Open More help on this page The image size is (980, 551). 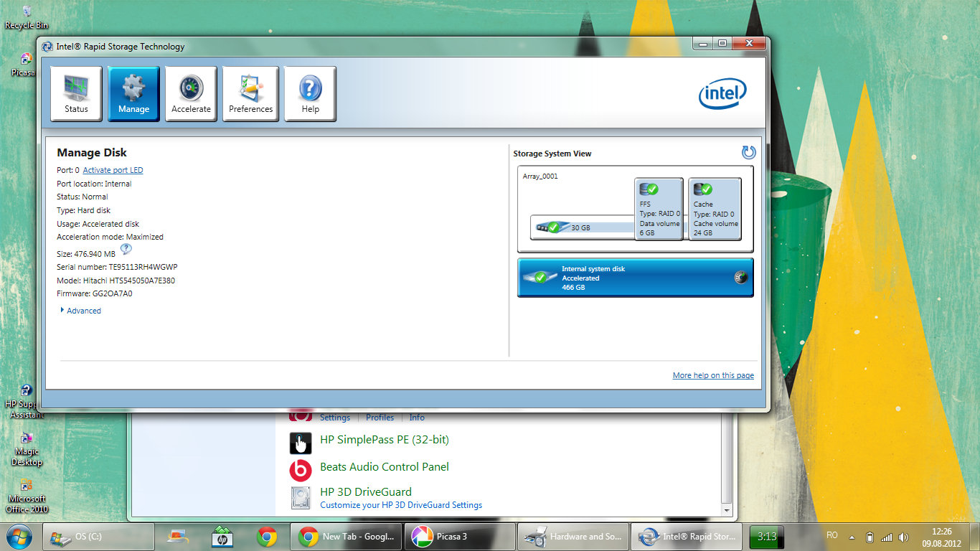713,375
